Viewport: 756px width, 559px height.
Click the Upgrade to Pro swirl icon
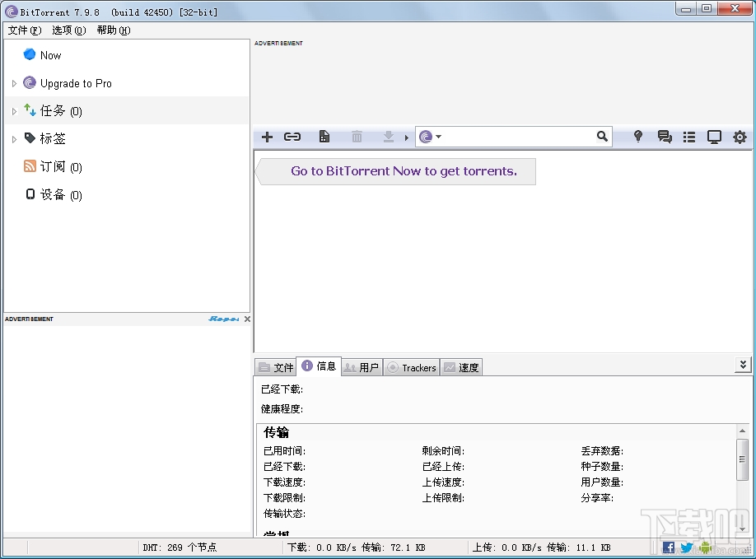click(x=30, y=82)
